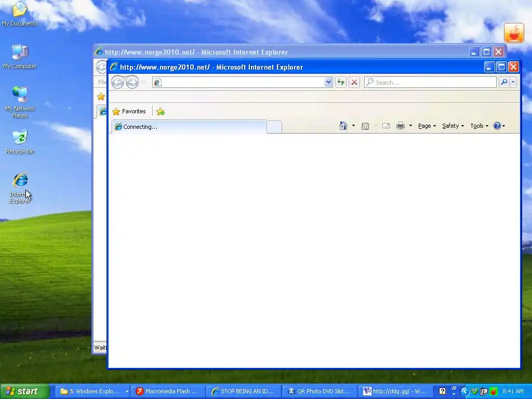The height and width of the screenshot is (399, 532).
Task: Click the clipboard tray icon
Action: (x=484, y=392)
